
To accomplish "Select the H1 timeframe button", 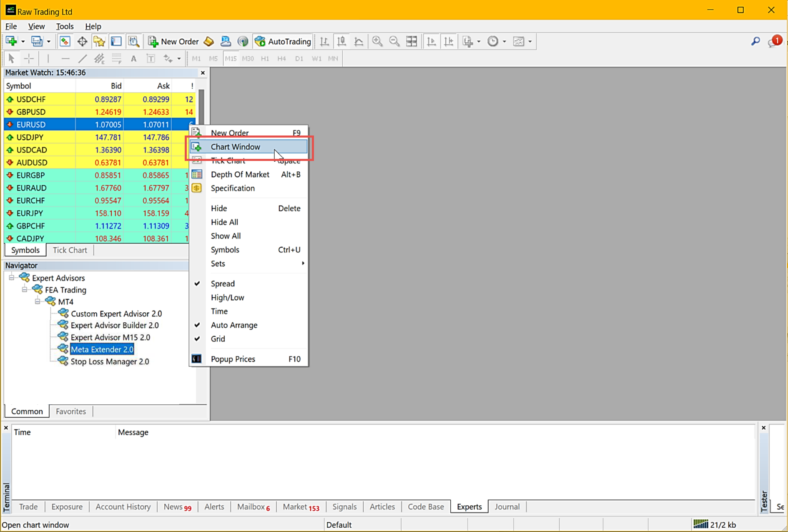I will [265, 58].
